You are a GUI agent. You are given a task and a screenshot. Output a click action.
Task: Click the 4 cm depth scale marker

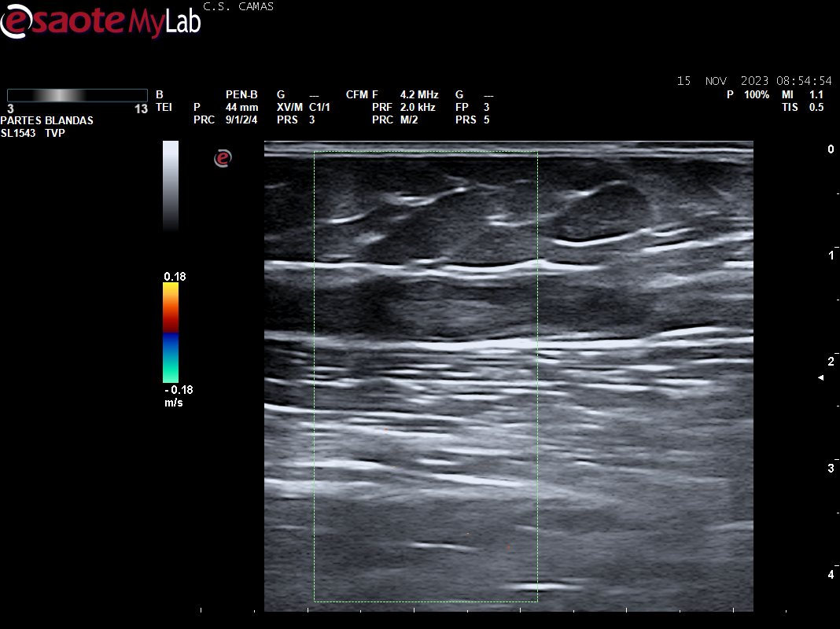(831, 575)
